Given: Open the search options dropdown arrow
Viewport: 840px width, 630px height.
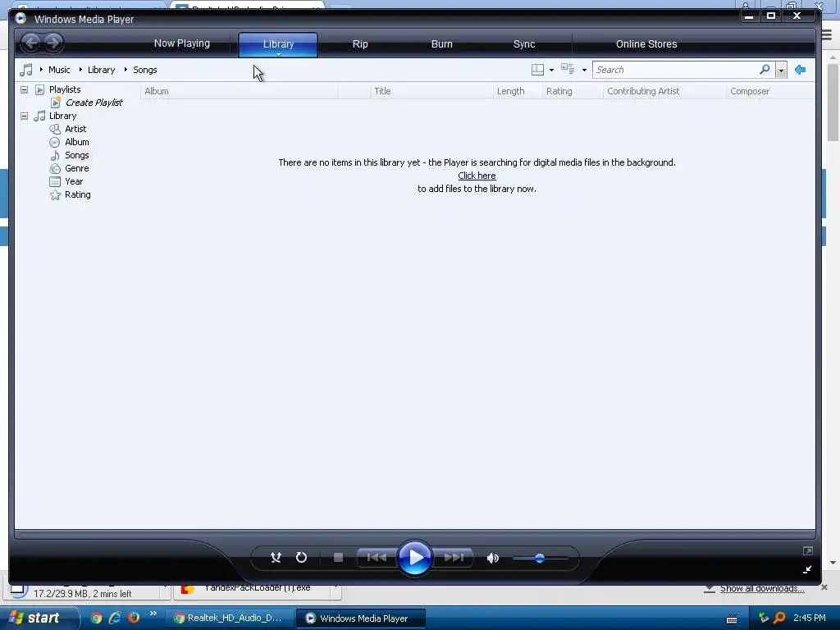Looking at the screenshot, I should 781,71.
